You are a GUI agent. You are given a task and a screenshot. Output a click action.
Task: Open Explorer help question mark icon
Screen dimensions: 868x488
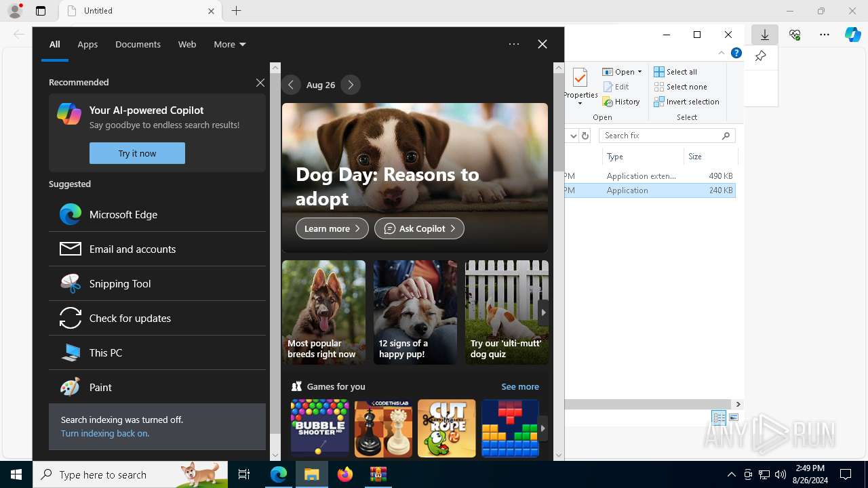(736, 53)
